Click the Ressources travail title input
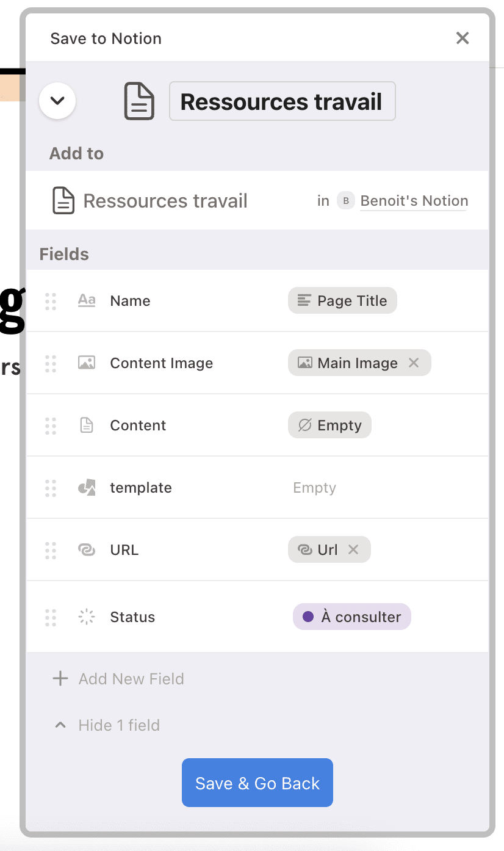Image resolution: width=504 pixels, height=851 pixels. pyautogui.click(x=282, y=101)
